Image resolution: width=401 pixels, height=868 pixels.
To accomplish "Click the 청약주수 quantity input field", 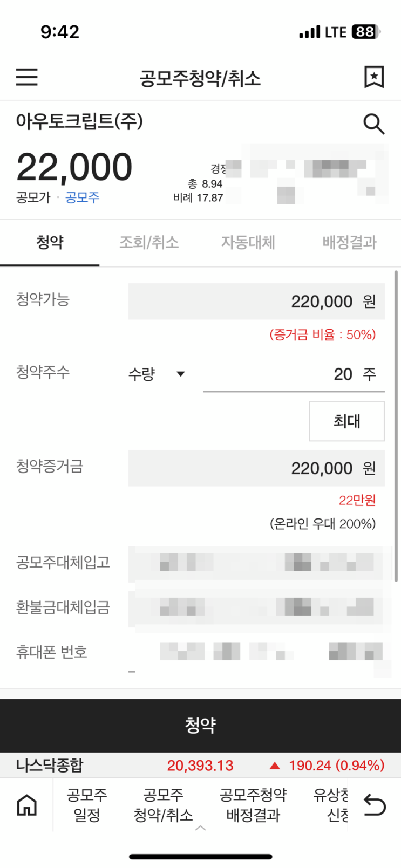I will click(293, 374).
